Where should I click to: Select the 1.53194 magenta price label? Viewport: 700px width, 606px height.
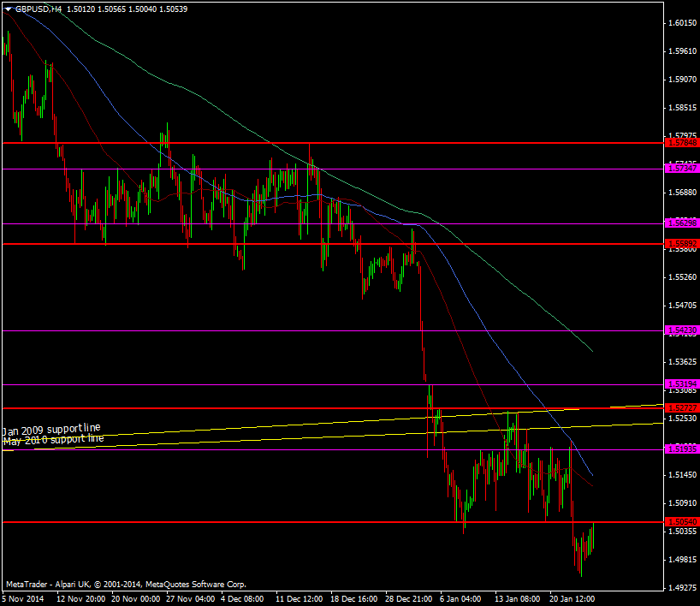point(682,384)
